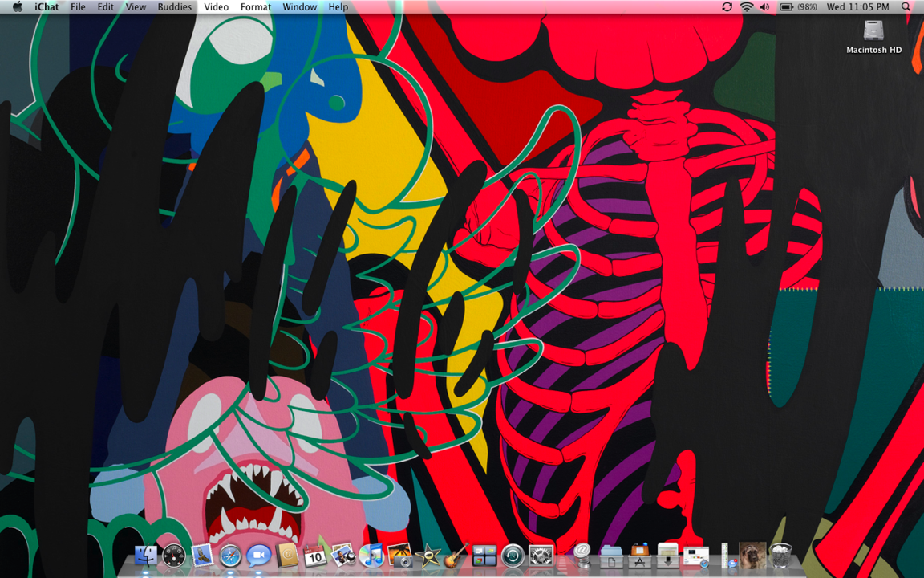Click the sync status menu bar icon
This screenshot has height=578, width=924.
[727, 7]
